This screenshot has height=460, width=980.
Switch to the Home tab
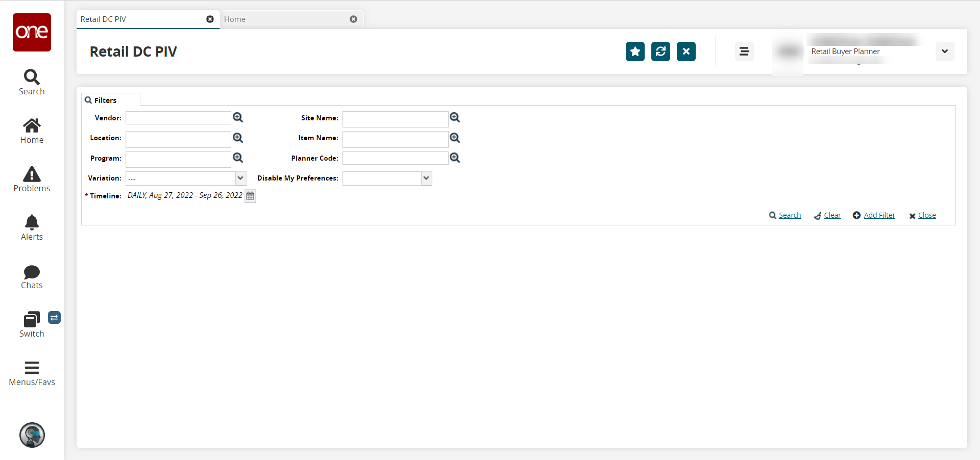[291, 19]
